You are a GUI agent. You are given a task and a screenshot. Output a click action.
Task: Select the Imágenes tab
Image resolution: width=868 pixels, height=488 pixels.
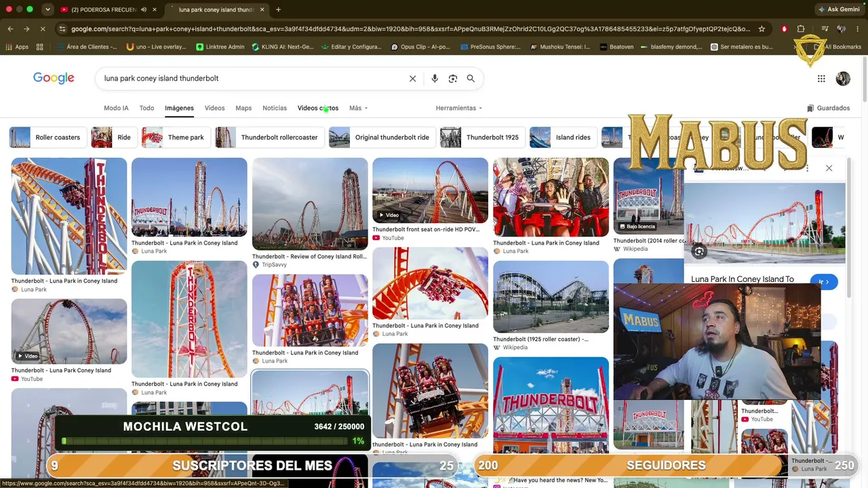179,108
